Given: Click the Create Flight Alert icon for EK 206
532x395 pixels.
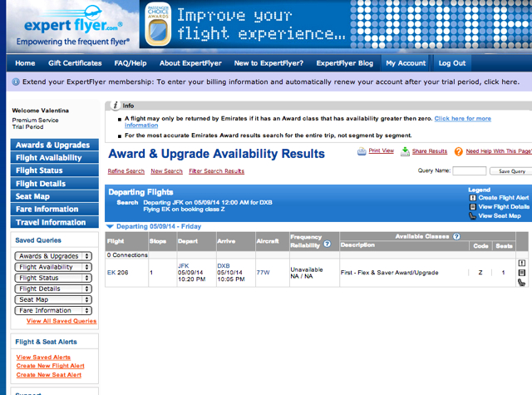Looking at the screenshot, I should tap(522, 263).
